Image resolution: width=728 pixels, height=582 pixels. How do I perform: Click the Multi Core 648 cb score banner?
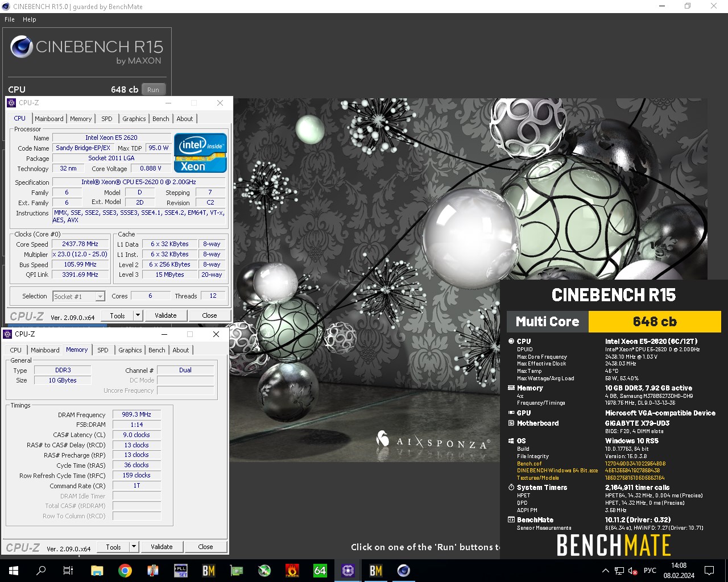[x=614, y=321]
